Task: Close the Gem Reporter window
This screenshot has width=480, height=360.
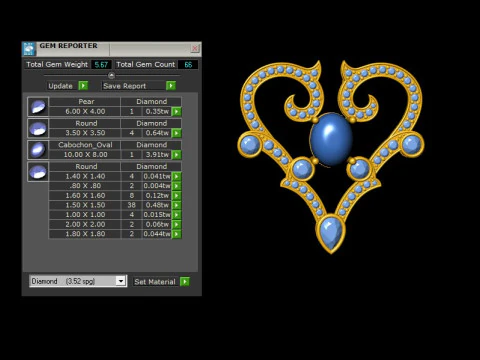Action: click(195, 49)
